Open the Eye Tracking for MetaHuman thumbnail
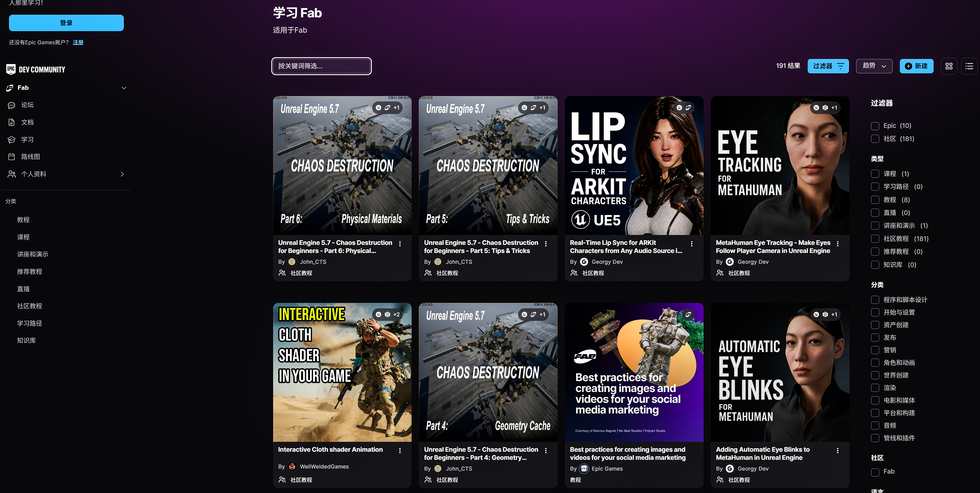 780,166
